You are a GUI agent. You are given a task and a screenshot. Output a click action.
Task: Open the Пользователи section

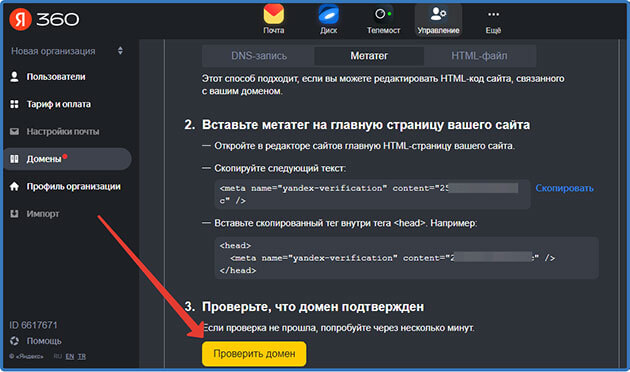coord(56,77)
